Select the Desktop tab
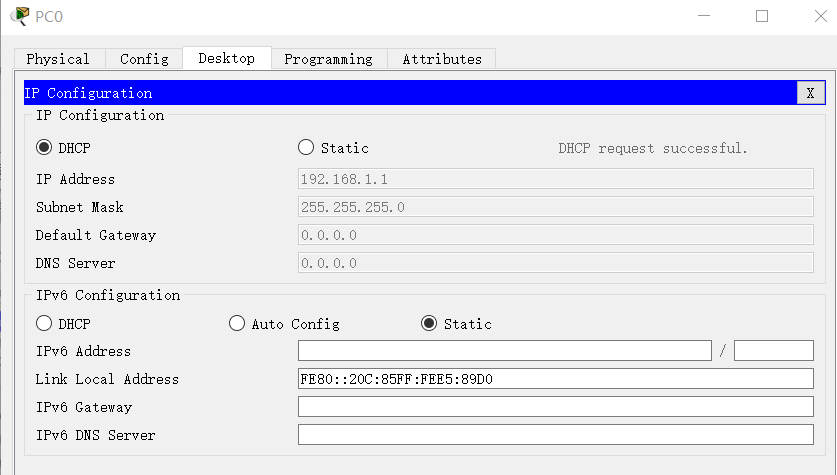Viewport: 837px width, 475px height. (226, 58)
